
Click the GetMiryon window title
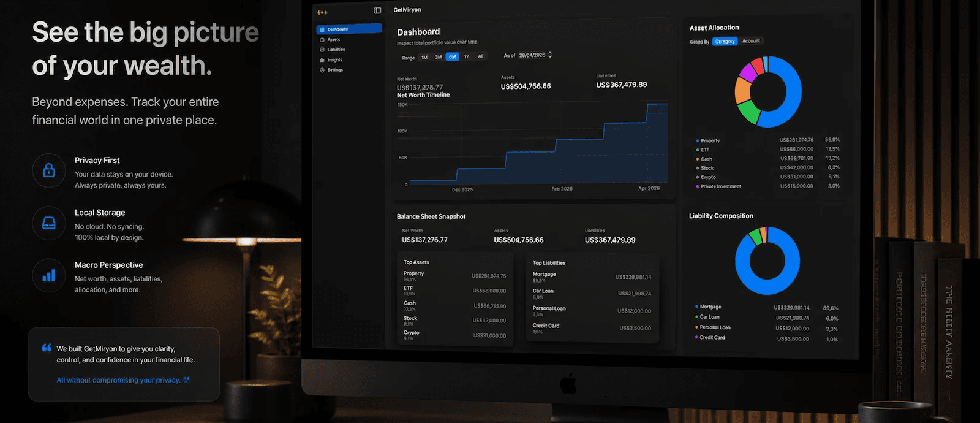click(x=407, y=10)
